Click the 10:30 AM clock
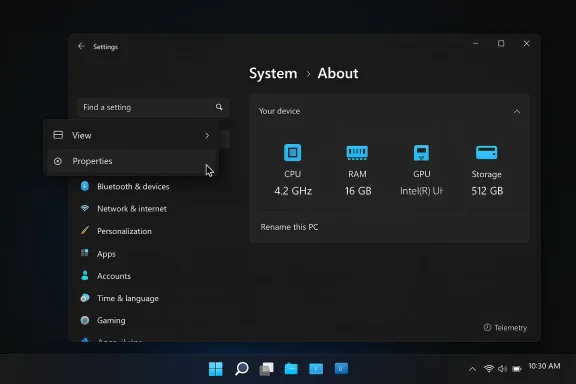The height and width of the screenshot is (384, 576). click(544, 366)
